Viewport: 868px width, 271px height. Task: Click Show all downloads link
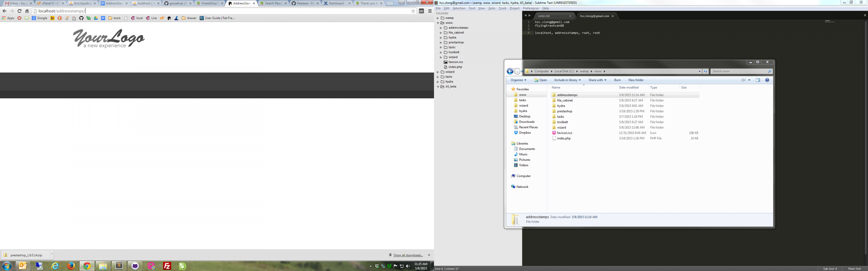pos(408,255)
